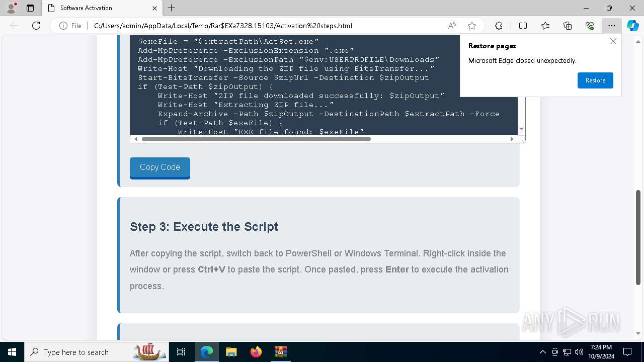Click the Restore pages title text

pos(492,46)
